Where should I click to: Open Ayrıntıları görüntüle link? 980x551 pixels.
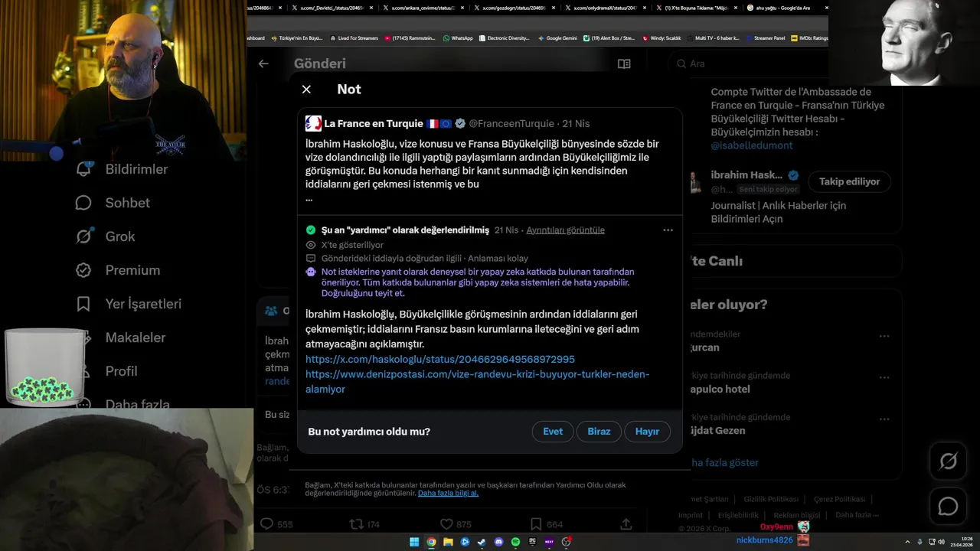(x=565, y=230)
